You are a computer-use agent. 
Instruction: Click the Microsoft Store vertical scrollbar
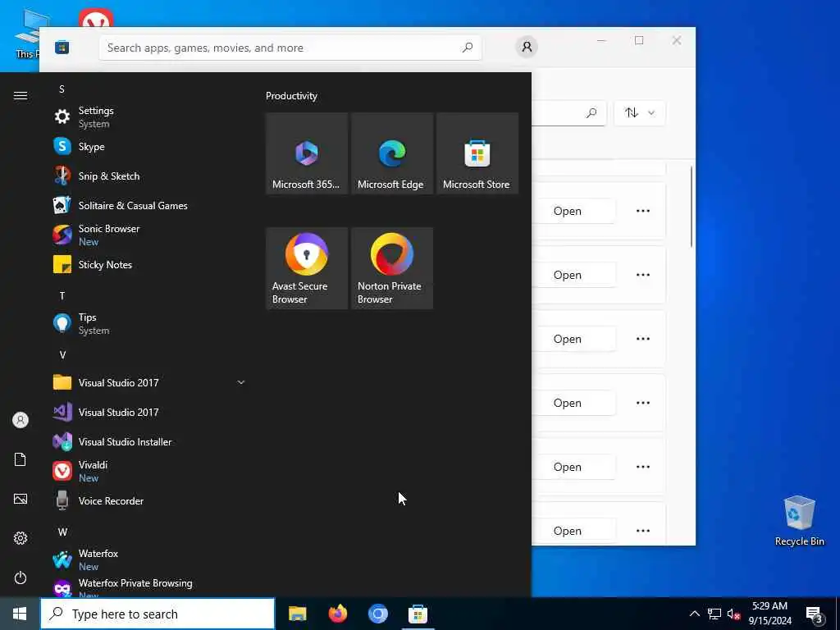coord(691,207)
